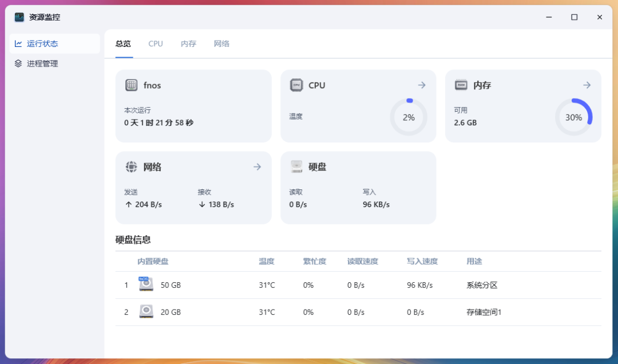This screenshot has height=364, width=618.
Task: Click the 读取速度 column header
Action: [x=363, y=262]
